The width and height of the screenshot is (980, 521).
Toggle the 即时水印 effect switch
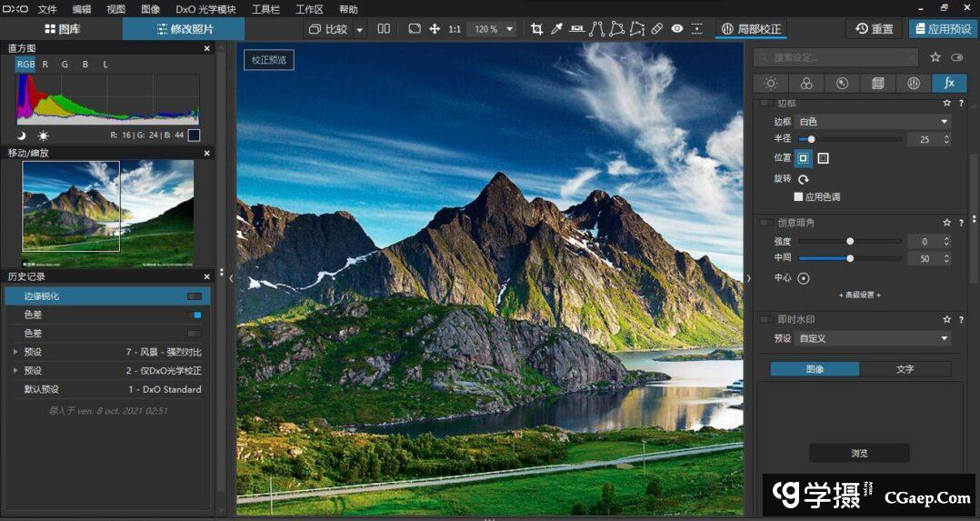(766, 320)
